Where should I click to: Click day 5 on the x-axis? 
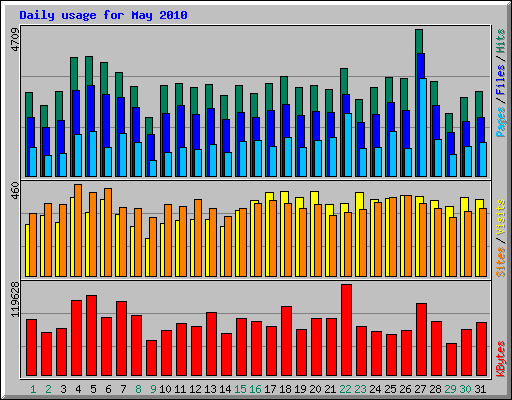pyautogui.click(x=93, y=389)
